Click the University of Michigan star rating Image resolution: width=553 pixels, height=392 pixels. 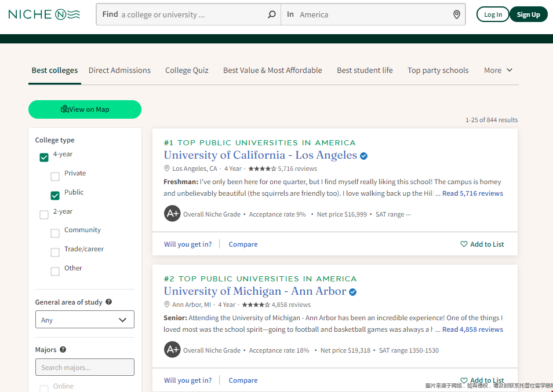click(x=256, y=305)
